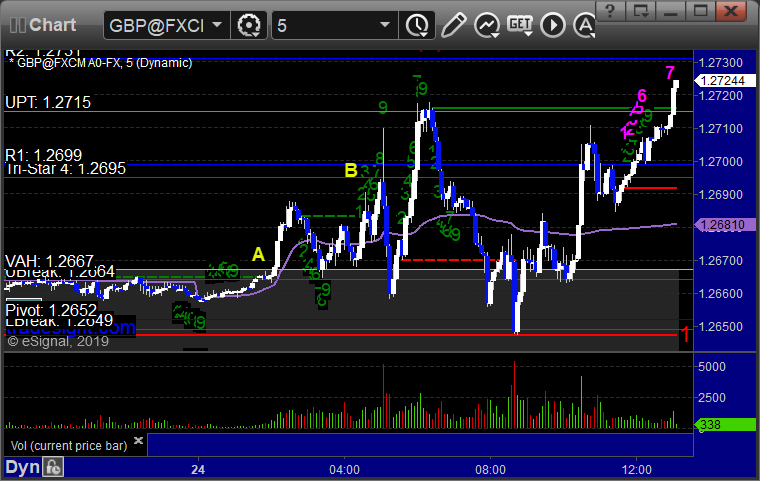Select the Tri-Star 4: 1.2695 label

(x=65, y=169)
